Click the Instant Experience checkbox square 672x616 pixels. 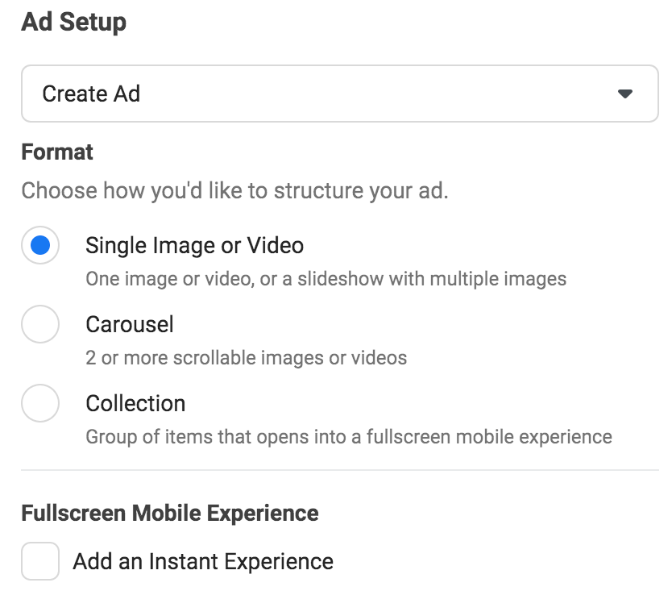40,561
